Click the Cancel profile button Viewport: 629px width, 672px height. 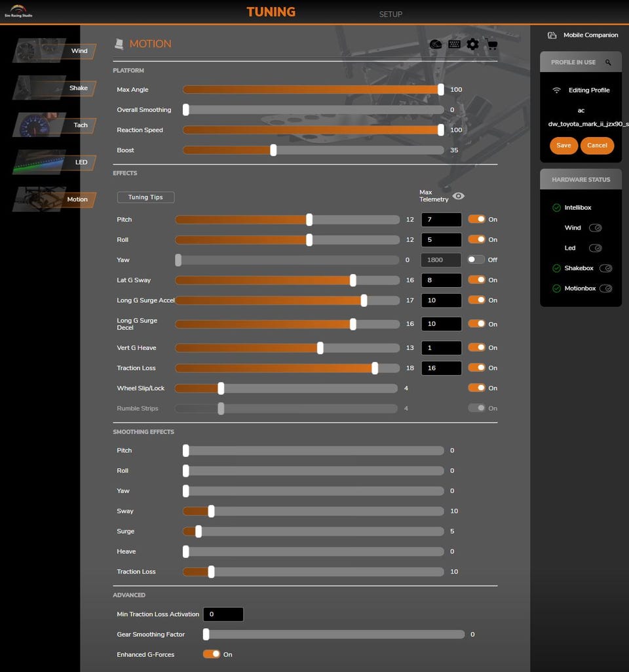pyautogui.click(x=598, y=146)
